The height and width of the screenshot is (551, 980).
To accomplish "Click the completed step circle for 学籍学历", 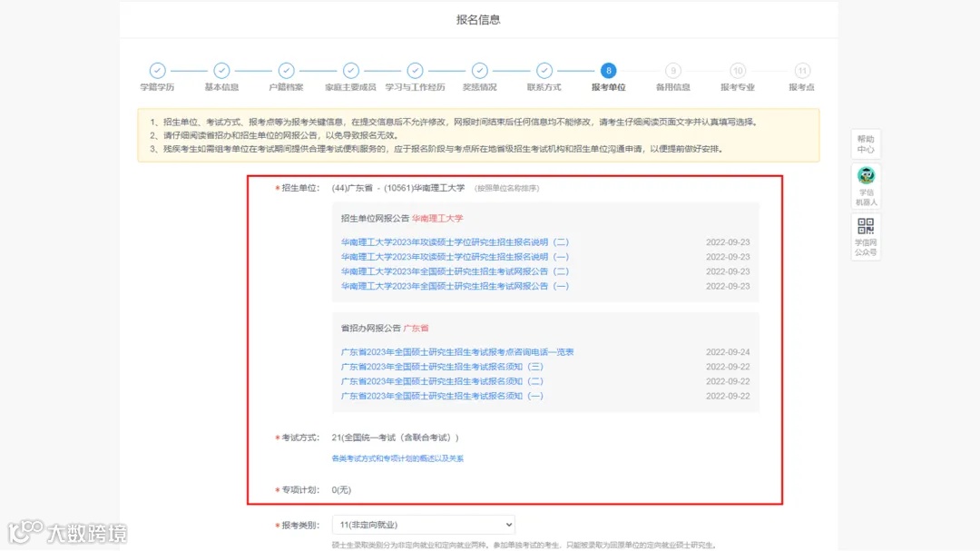I will [x=158, y=71].
